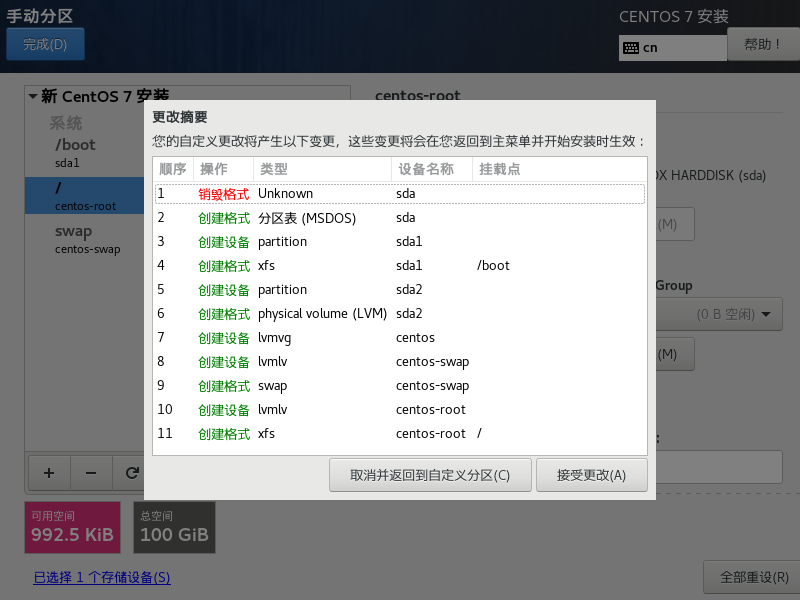Collapse the 新 CentOS 7 安装 tree
Viewport: 800px width, 600px height.
pos(34,96)
